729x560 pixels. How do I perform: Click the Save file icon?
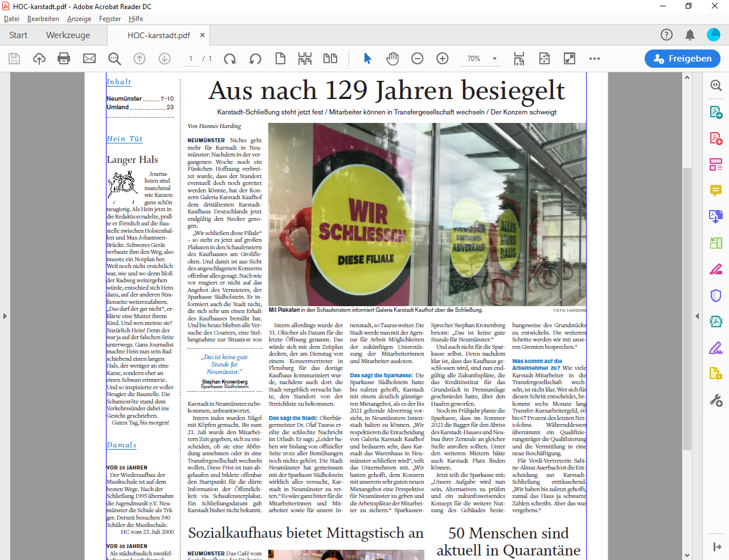[14, 59]
